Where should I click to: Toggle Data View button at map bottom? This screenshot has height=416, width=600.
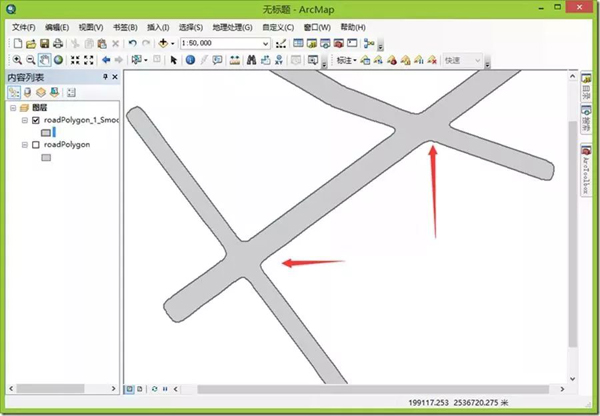[130, 389]
